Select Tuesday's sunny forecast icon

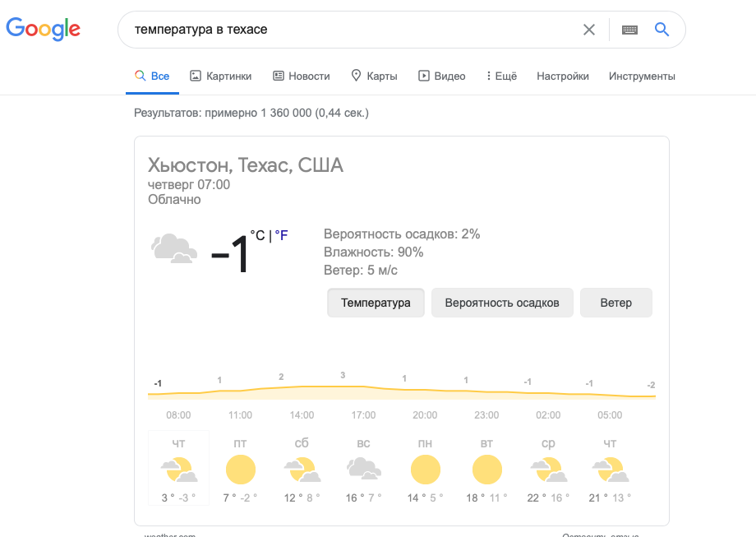pyautogui.click(x=486, y=470)
